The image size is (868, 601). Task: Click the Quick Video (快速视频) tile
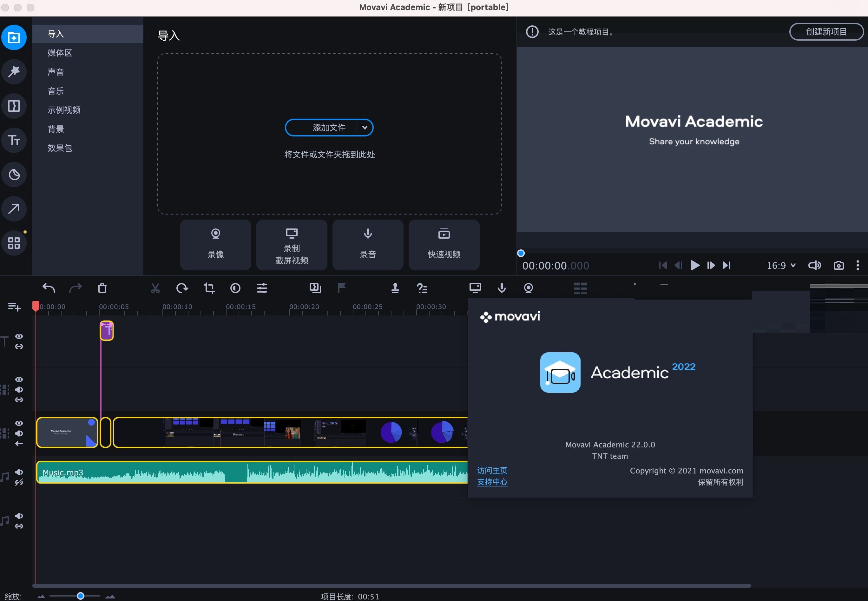[x=444, y=245]
